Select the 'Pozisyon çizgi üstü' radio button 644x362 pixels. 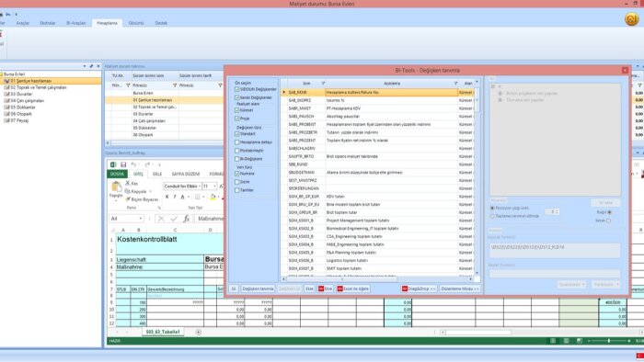click(x=492, y=209)
